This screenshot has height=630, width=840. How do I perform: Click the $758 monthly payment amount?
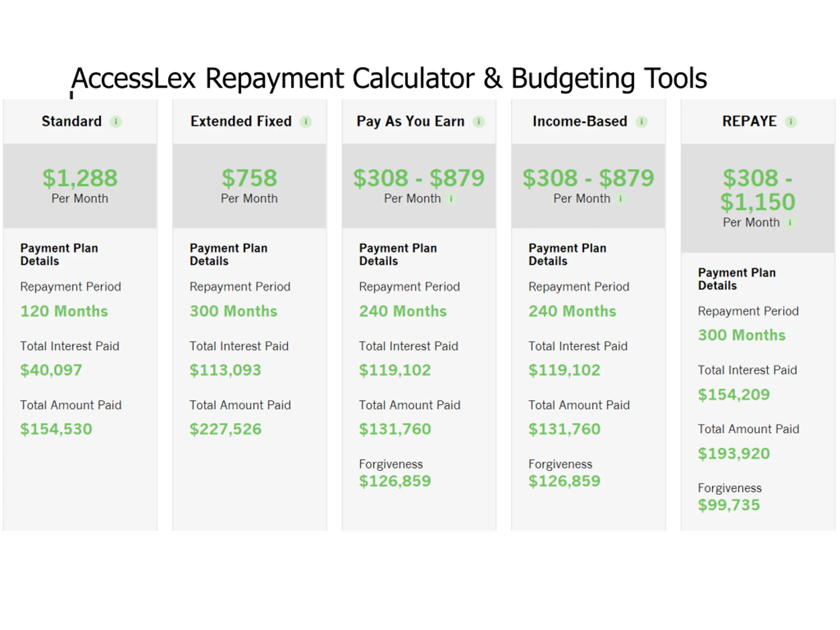click(x=249, y=178)
